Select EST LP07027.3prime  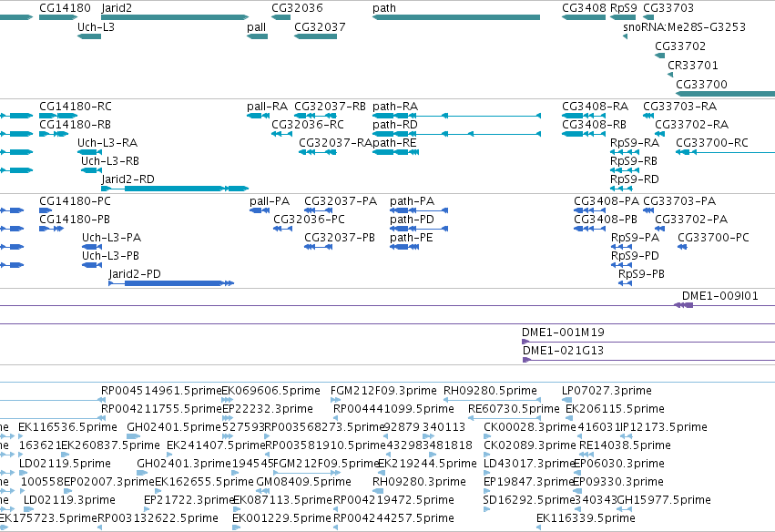tap(607, 391)
